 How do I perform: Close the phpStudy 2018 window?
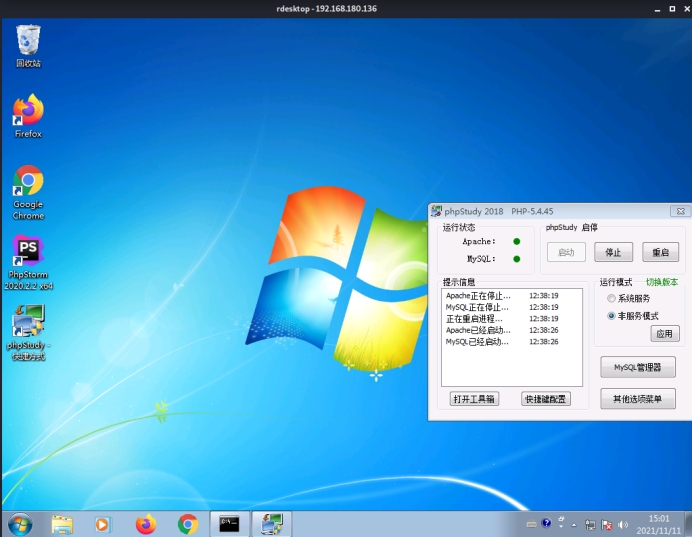coord(681,211)
